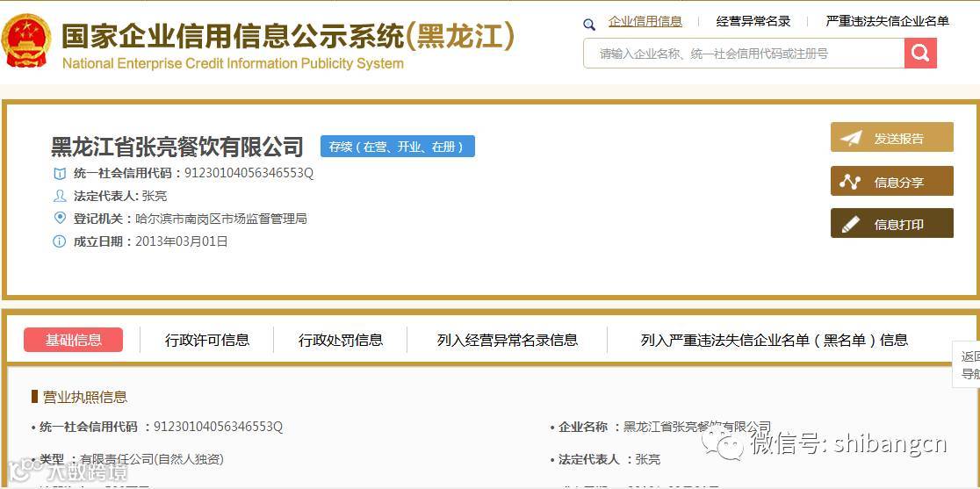Click the establishment date 2013年03月01日
Screen dimensions: 980x489
[182, 241]
